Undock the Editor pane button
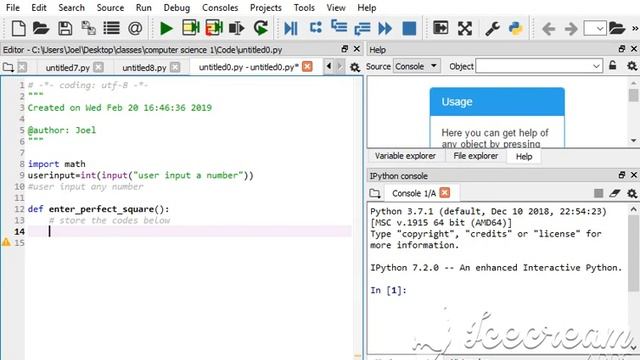 tap(344, 49)
